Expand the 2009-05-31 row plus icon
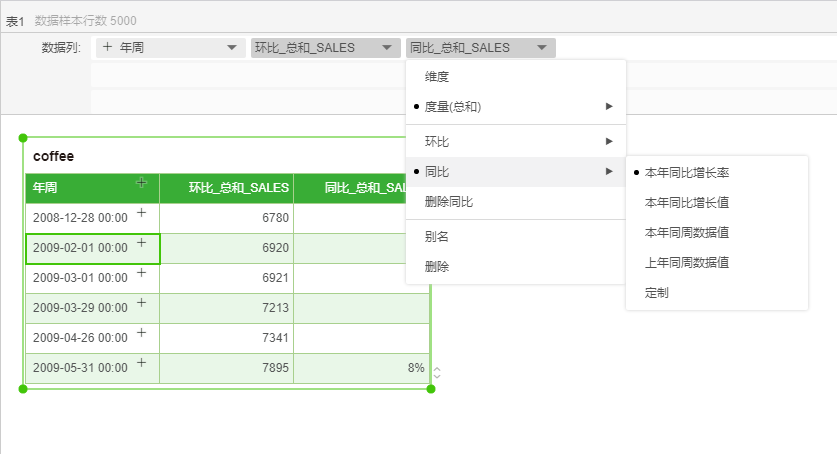Viewport: 837px width, 454px height. tap(141, 363)
